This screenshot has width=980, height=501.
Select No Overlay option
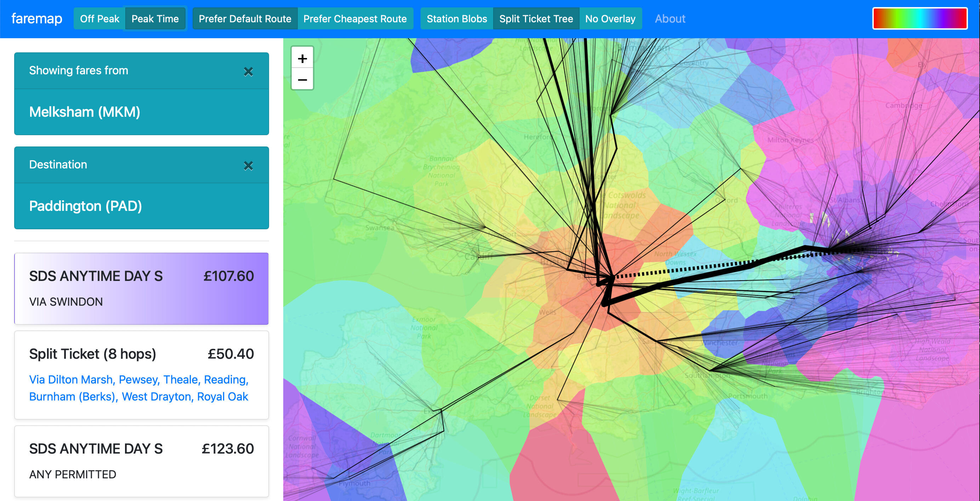610,19
